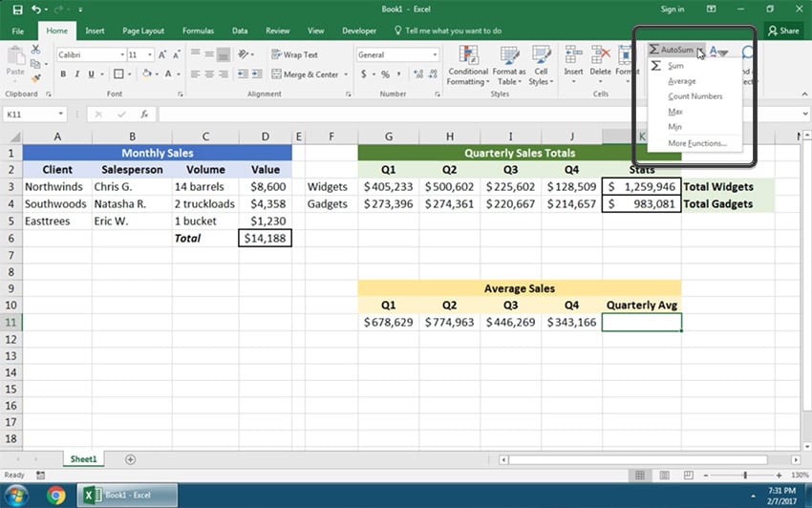Choose Count Numbers from AutoSum menu

tap(694, 96)
